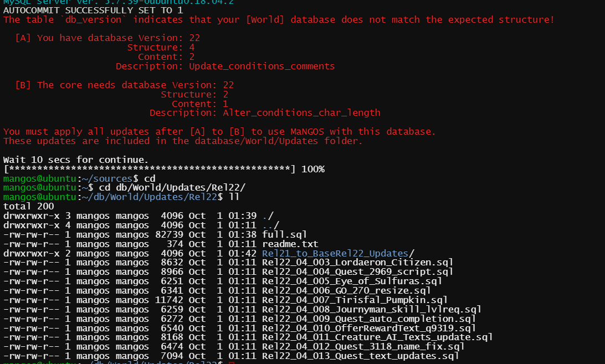Click the 'Content: 1' line
This screenshot has width=605, height=364.
pyautogui.click(x=200, y=104)
